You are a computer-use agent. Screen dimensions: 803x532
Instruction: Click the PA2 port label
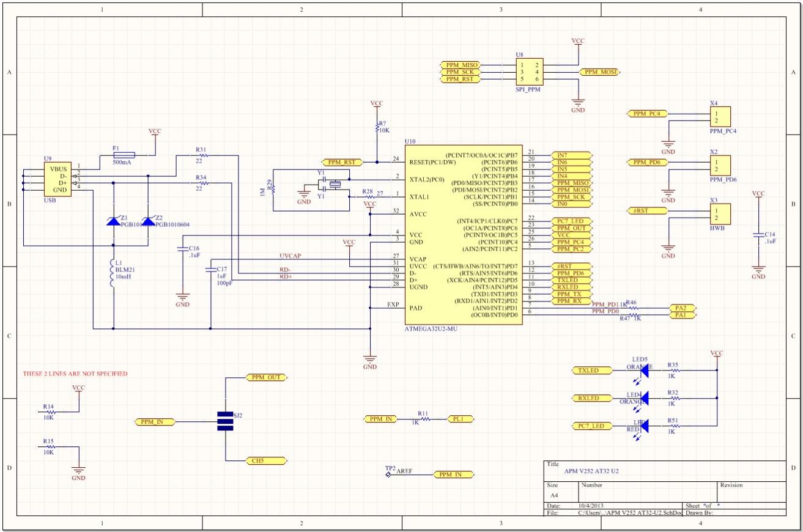681,308
